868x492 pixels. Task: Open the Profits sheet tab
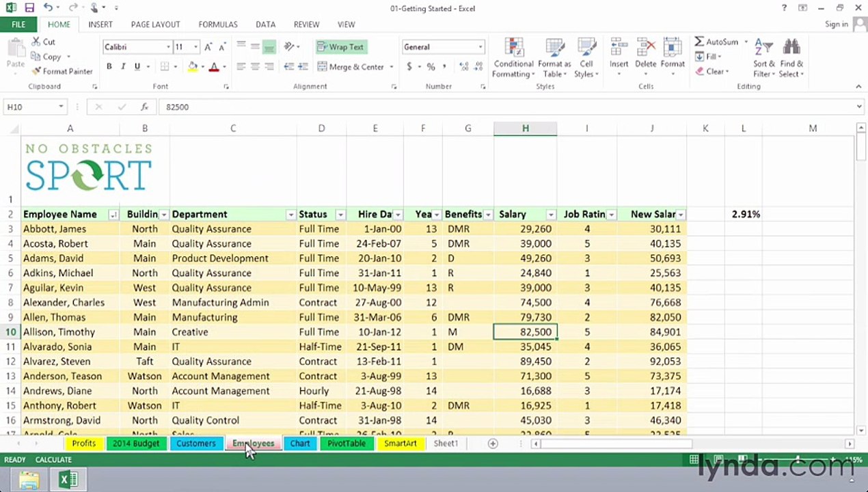(x=83, y=443)
